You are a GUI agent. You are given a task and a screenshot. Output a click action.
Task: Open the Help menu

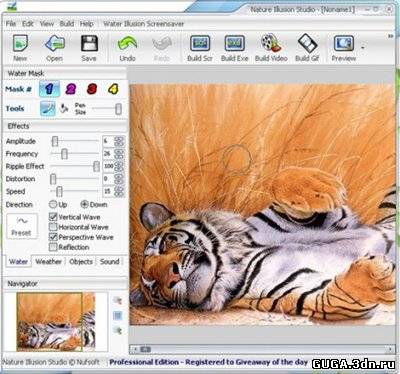pos(87,24)
